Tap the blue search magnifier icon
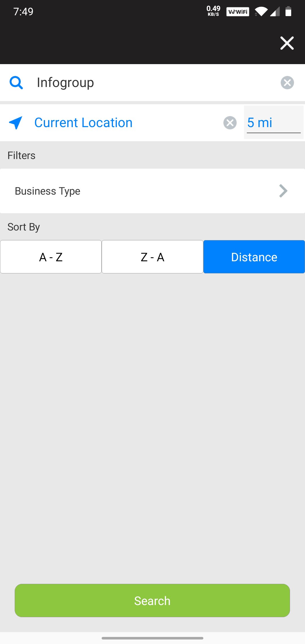Screen dimensions: 305x644 coord(16,83)
